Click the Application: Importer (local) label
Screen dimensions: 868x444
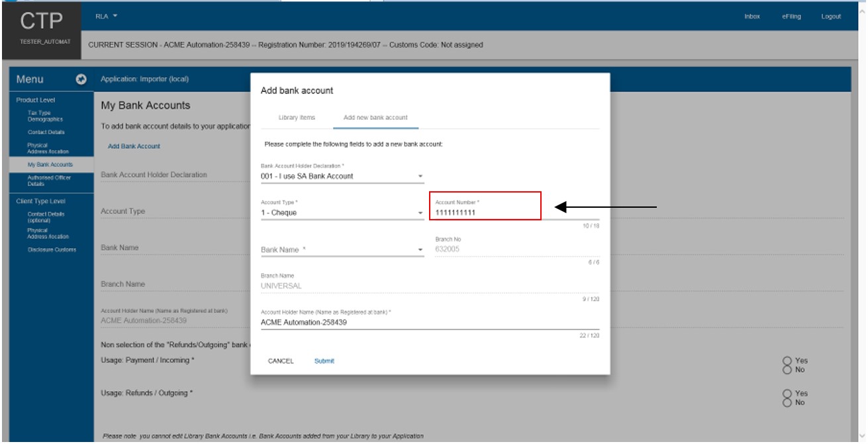click(x=145, y=79)
